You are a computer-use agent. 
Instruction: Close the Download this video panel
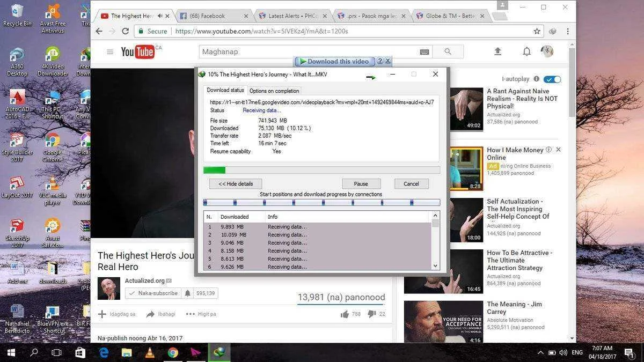click(387, 61)
